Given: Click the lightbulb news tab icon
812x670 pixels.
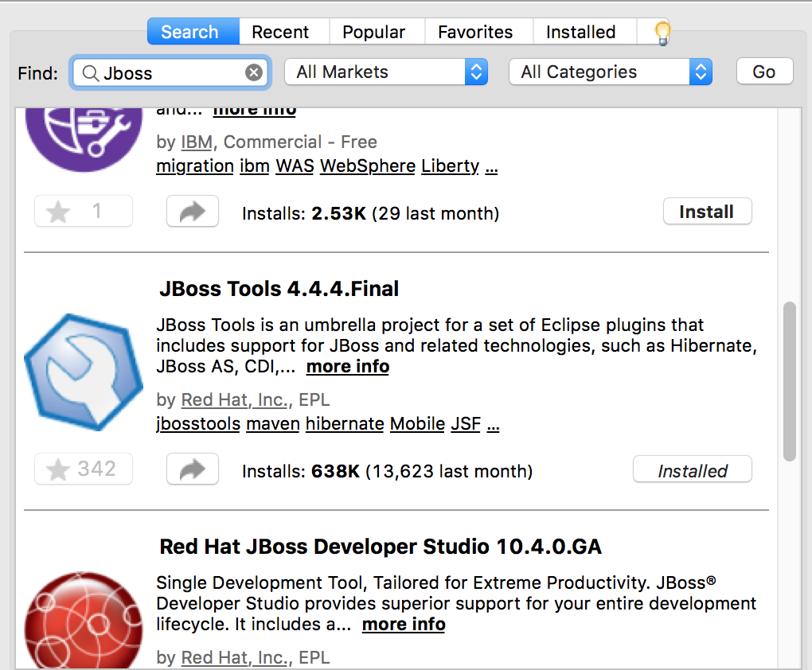Looking at the screenshot, I should click(x=662, y=32).
